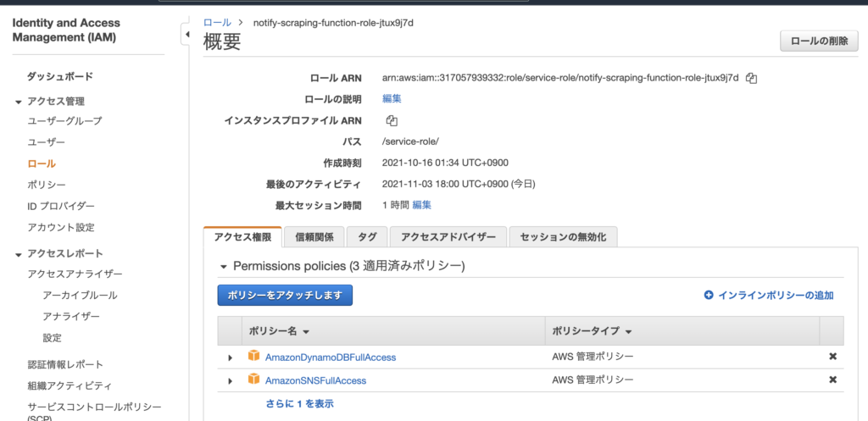Click the plus icon beside インラインポリシーの追加
Image resolution: width=868 pixels, height=421 pixels.
[709, 296]
